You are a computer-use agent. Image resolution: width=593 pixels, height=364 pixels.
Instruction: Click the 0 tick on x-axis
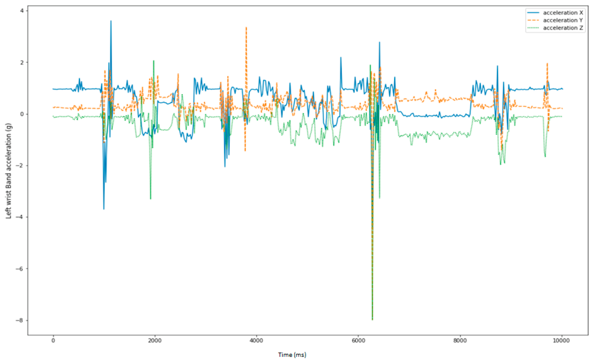point(53,341)
